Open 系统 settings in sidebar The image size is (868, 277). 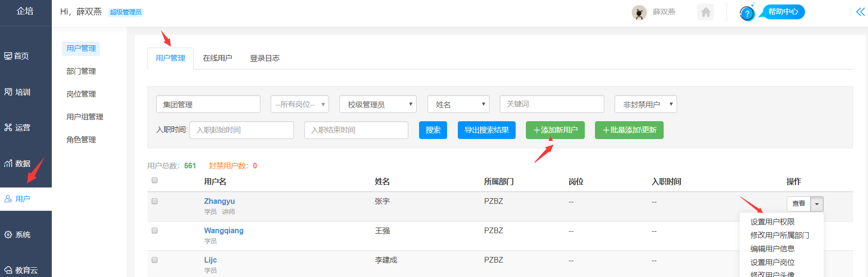click(17, 235)
